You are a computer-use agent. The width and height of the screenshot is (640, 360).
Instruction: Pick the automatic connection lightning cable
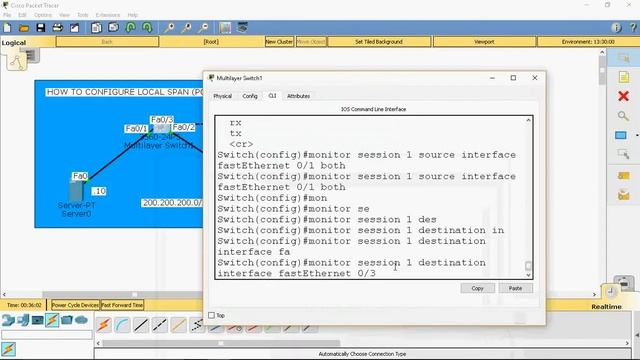[104, 325]
